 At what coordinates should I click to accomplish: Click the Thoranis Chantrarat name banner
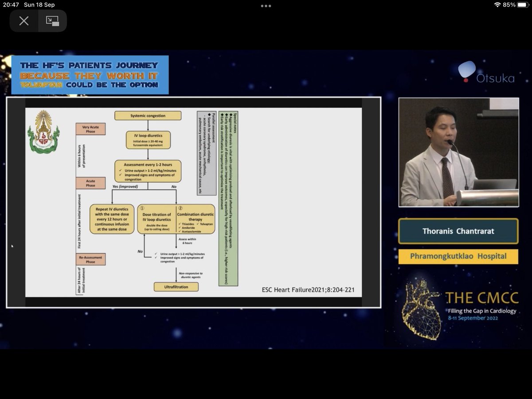tap(458, 231)
